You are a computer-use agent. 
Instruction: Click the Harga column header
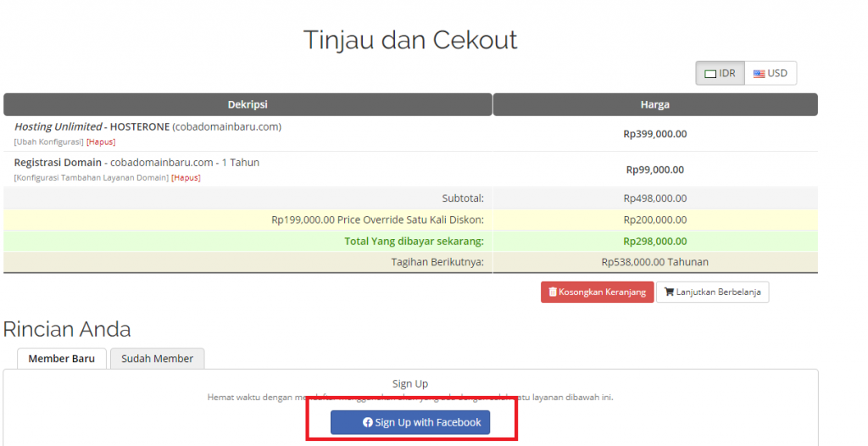[655, 104]
